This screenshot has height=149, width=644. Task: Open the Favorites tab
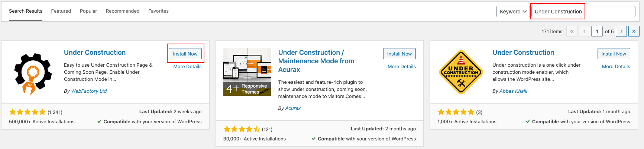pos(158,11)
